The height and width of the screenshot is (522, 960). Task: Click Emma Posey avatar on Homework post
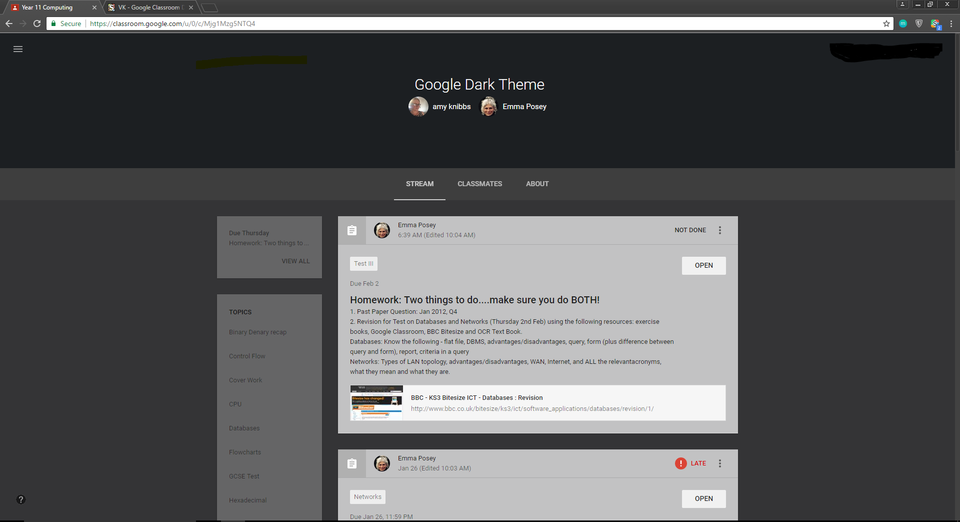pyautogui.click(x=382, y=230)
